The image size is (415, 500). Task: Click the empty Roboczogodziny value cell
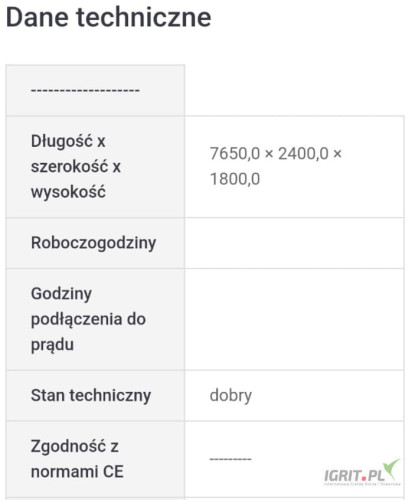coord(294,243)
